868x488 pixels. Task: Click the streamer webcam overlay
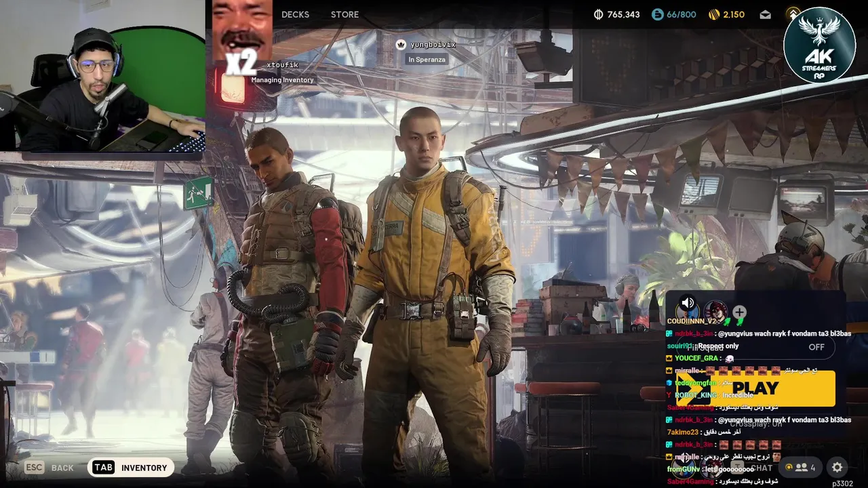coord(102,75)
